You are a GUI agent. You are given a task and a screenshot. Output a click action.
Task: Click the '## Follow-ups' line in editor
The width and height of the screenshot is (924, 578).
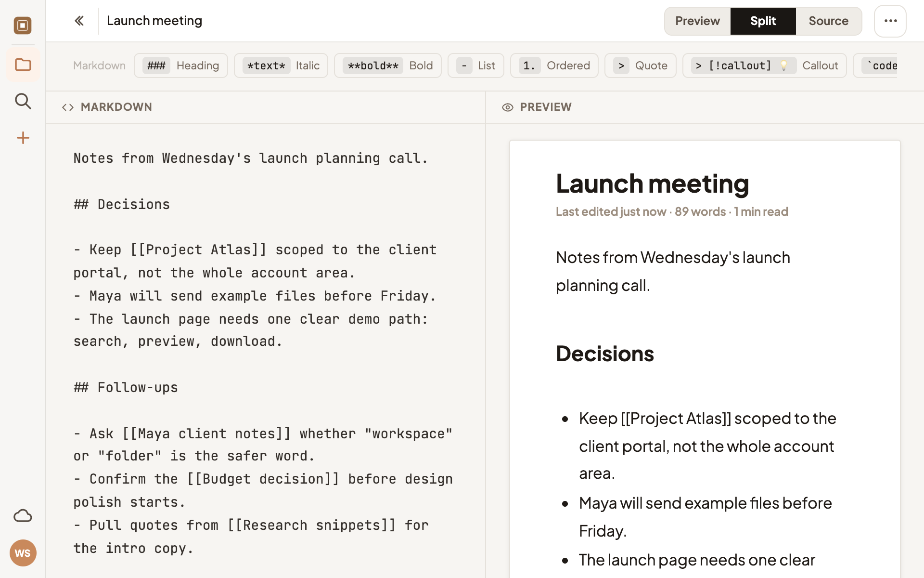(x=126, y=387)
